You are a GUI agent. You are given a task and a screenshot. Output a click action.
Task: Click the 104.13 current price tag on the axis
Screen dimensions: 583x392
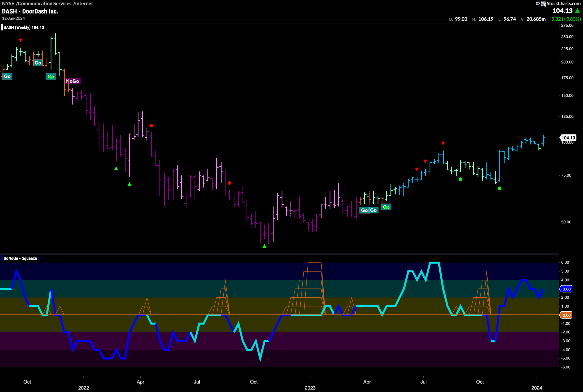(x=568, y=138)
